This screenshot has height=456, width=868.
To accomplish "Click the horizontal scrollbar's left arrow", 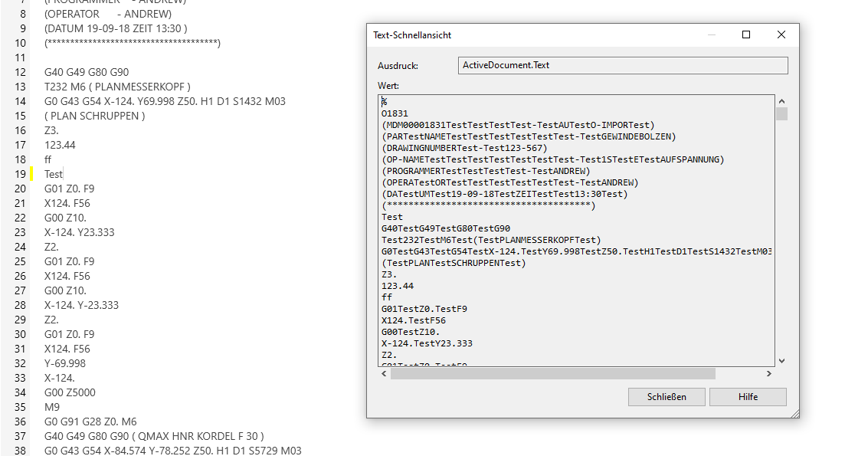I will (x=384, y=373).
